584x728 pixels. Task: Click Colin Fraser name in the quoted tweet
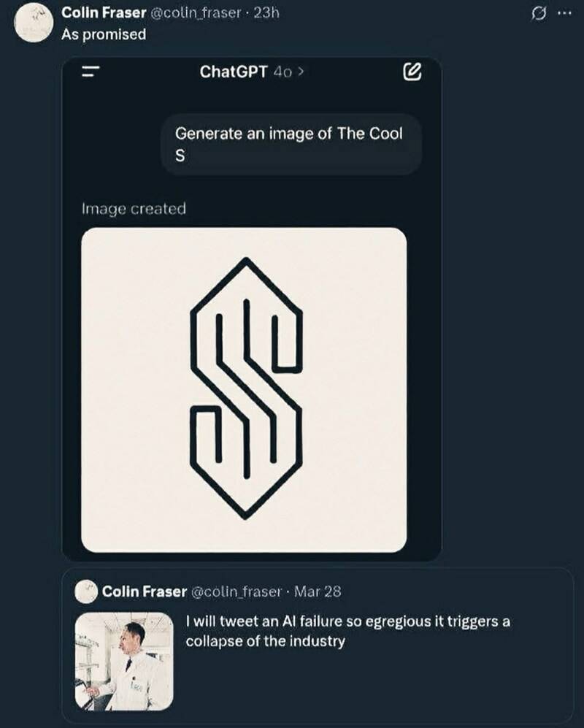[x=145, y=591]
